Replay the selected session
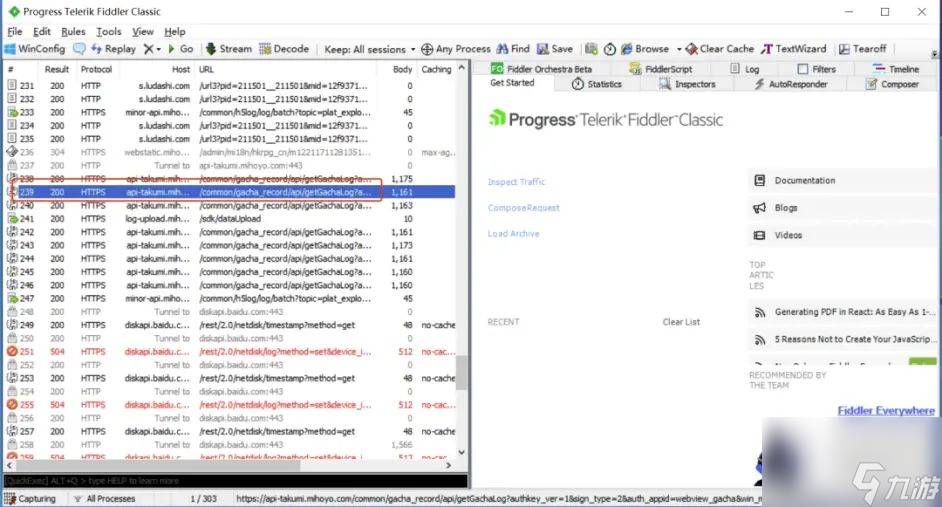This screenshot has height=507, width=942. click(x=113, y=49)
